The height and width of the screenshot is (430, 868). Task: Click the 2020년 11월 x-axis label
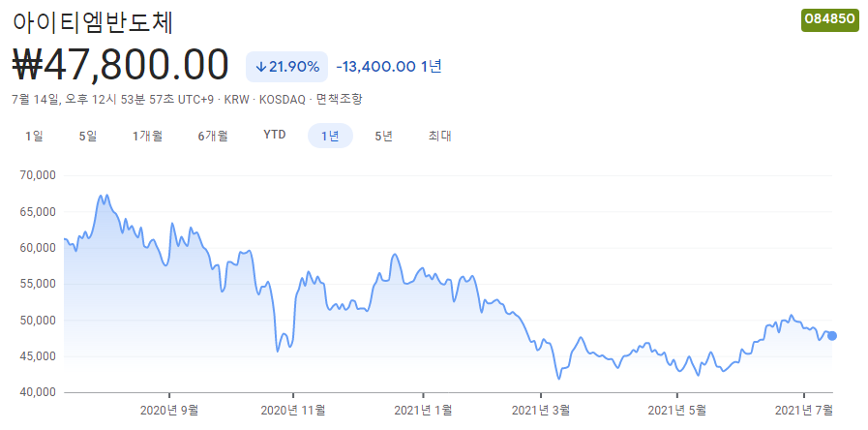[293, 411]
